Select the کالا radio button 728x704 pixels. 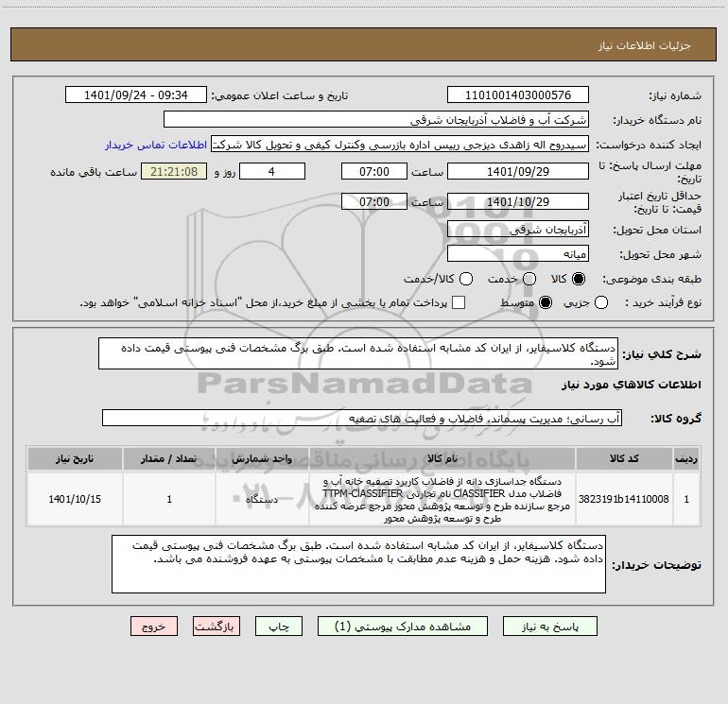coord(579,279)
